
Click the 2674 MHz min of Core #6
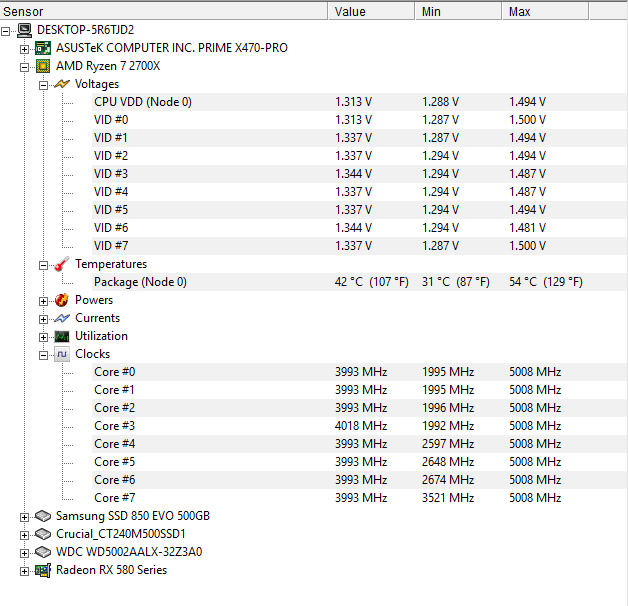(x=448, y=480)
